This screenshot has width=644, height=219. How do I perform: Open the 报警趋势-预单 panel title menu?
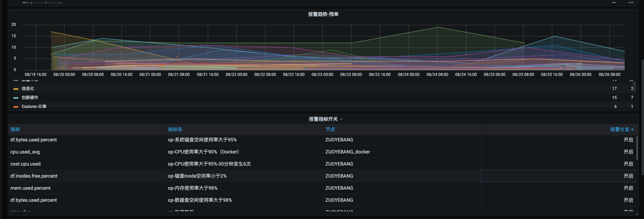(323, 14)
